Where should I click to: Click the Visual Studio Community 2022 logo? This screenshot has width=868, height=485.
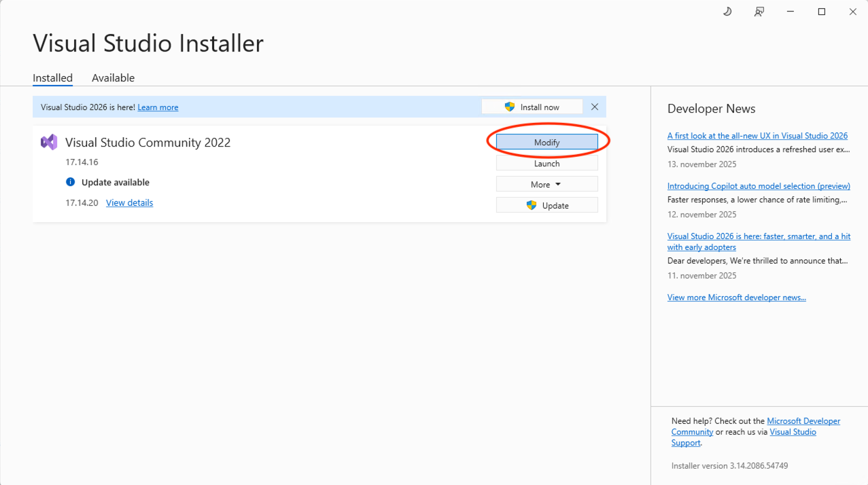coord(49,142)
